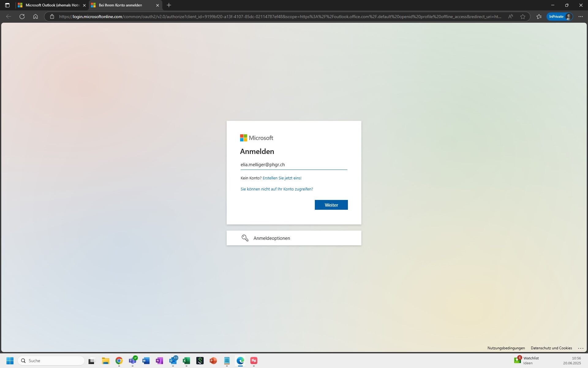Add this page to favorites star
This screenshot has width=588, height=368.
click(x=523, y=17)
